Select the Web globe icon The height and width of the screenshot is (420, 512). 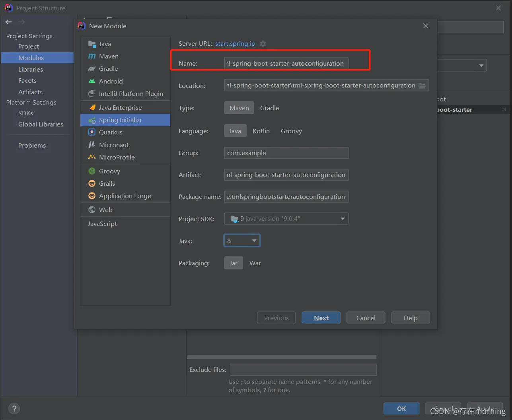pyautogui.click(x=92, y=210)
